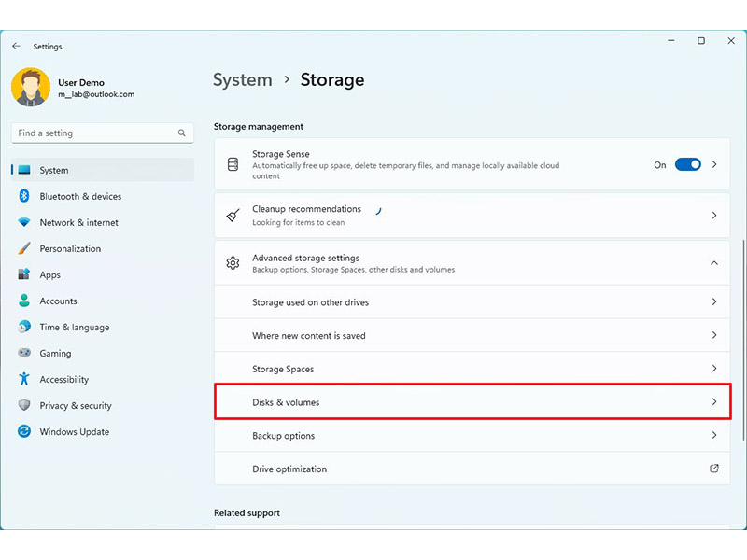
Task: Click the search magnifier icon
Action: [182, 133]
